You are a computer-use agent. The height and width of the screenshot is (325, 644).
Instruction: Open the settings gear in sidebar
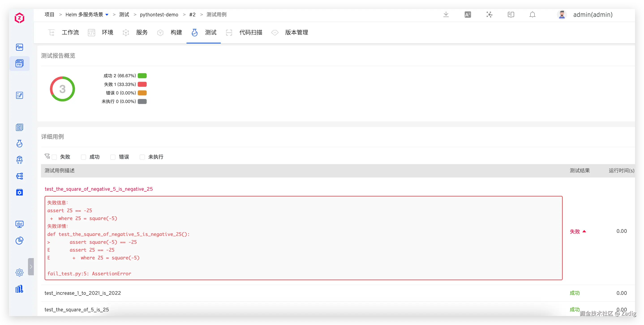point(19,272)
